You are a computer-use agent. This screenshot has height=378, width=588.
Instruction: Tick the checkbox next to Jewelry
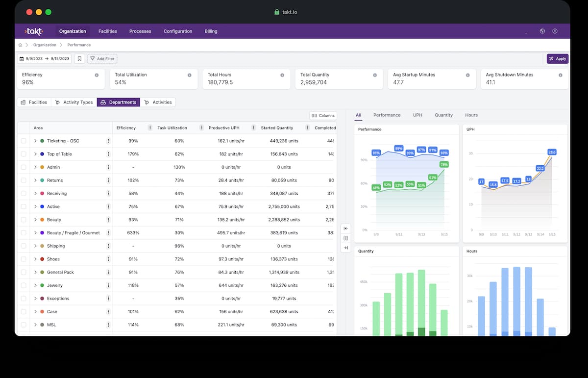click(x=24, y=285)
